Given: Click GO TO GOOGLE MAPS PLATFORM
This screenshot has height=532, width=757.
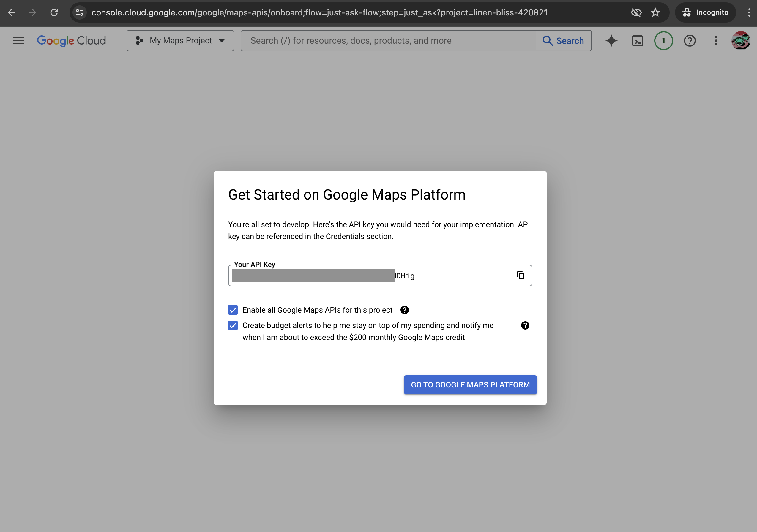Looking at the screenshot, I should [x=470, y=384].
